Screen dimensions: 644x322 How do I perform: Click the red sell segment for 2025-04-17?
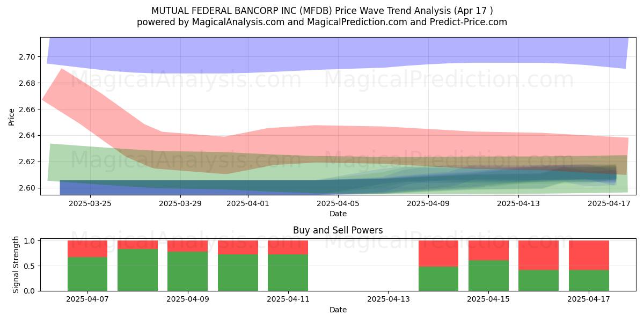tap(589, 255)
